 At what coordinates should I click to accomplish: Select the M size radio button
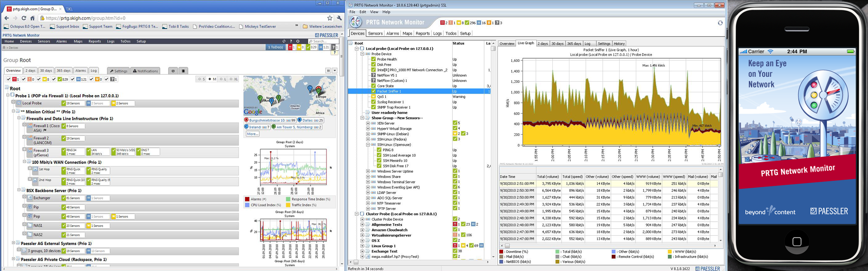click(210, 79)
